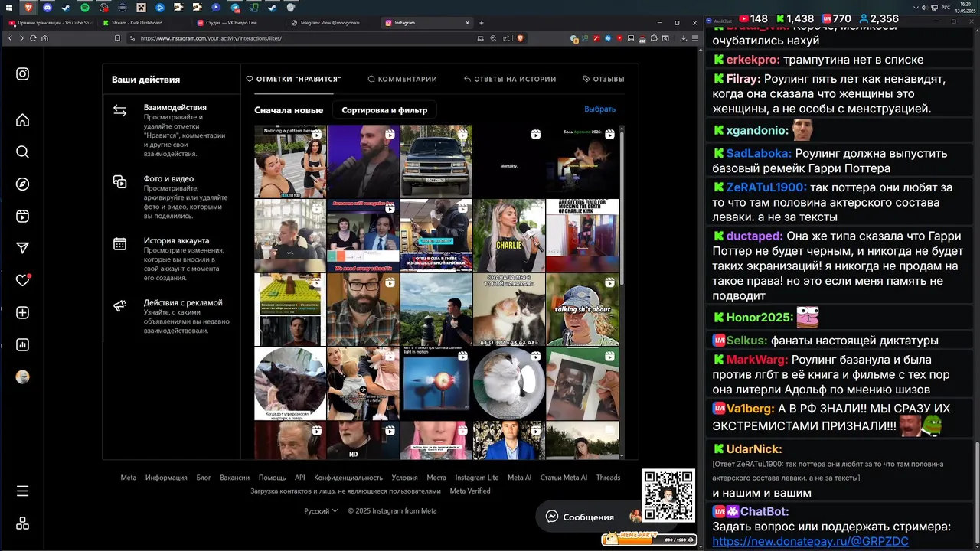980x551 pixels.
Task: Open Explore compass icon in sidebar
Action: (22, 184)
